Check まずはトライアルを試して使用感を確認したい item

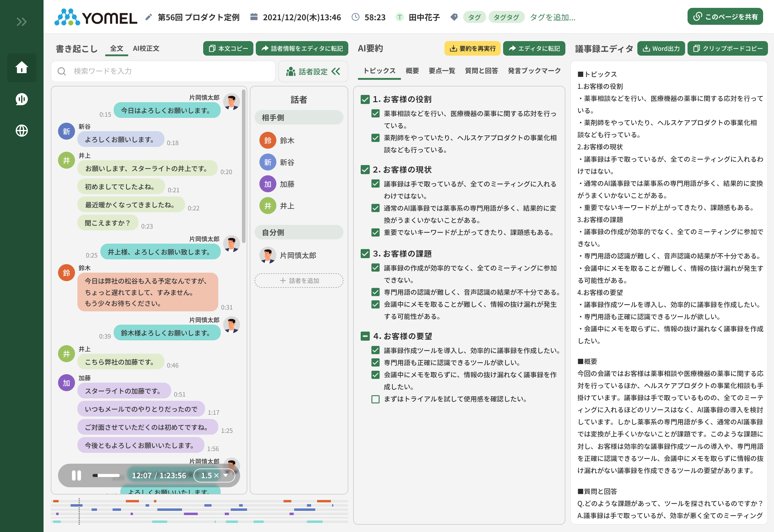click(x=375, y=399)
